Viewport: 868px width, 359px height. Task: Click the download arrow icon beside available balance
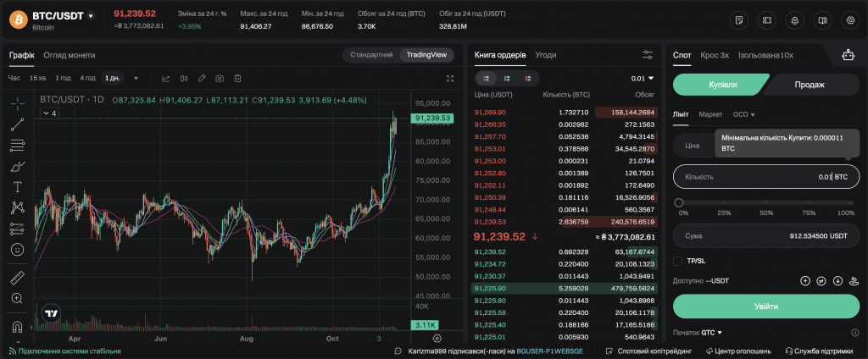click(837, 281)
